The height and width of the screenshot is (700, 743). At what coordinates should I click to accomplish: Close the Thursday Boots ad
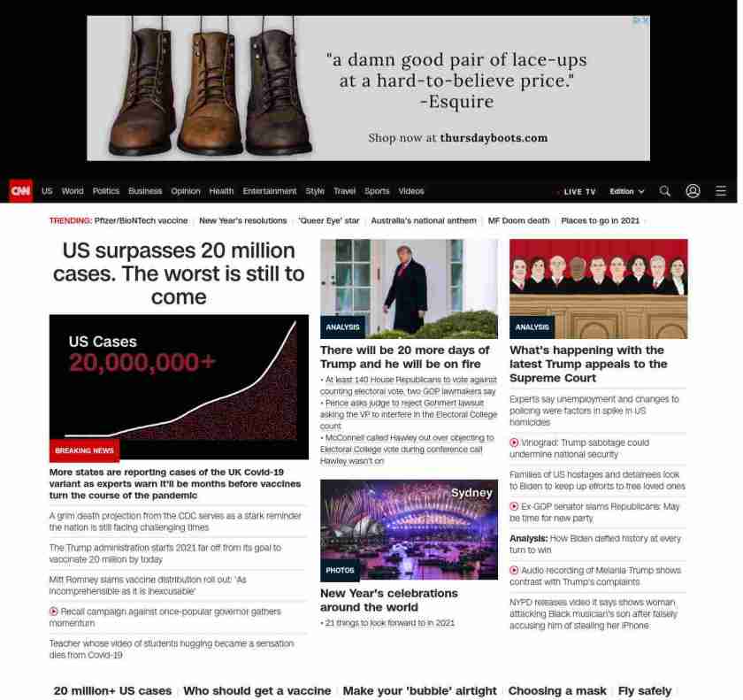point(646,20)
